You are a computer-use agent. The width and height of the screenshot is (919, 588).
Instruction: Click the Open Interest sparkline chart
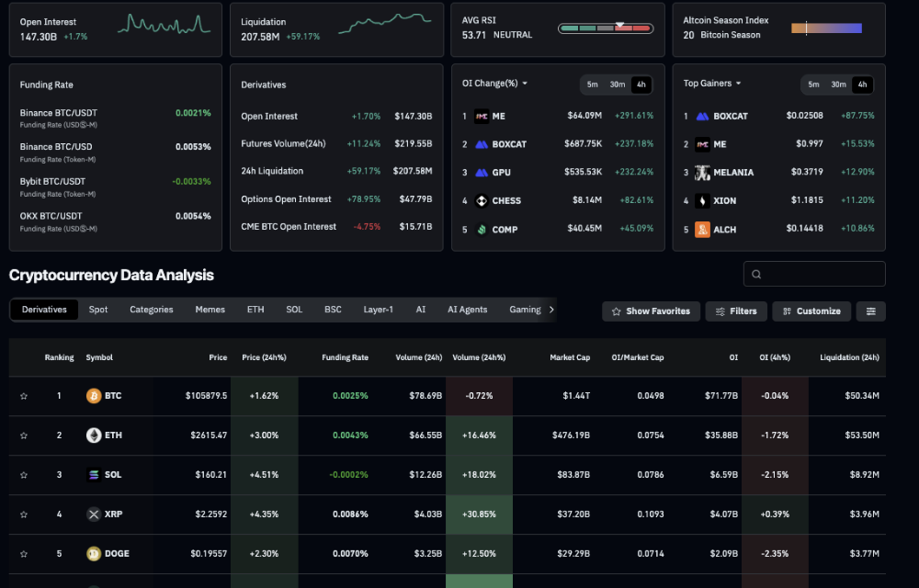click(165, 25)
